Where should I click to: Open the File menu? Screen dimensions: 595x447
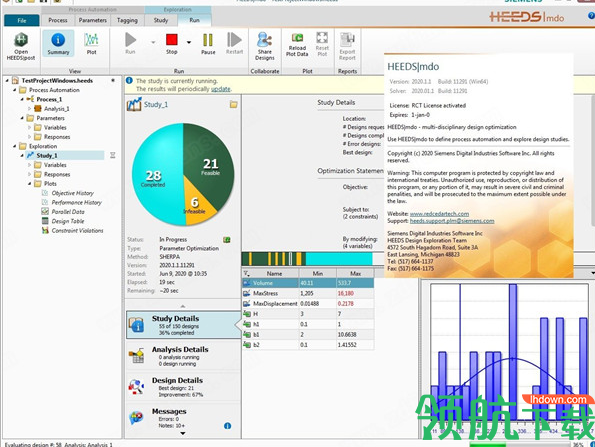(22, 20)
